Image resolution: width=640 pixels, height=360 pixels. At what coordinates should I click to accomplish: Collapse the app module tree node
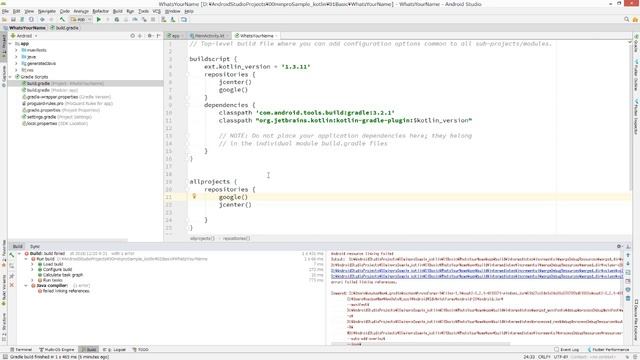(10, 43)
